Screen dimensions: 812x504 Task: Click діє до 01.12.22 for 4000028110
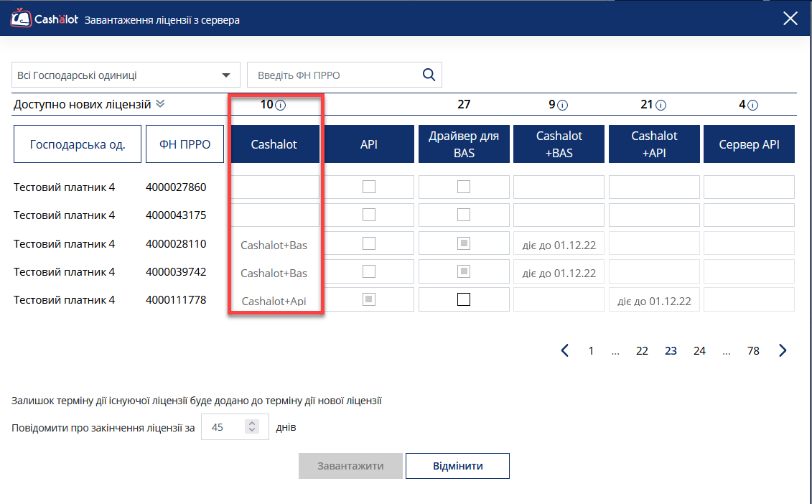coord(559,245)
